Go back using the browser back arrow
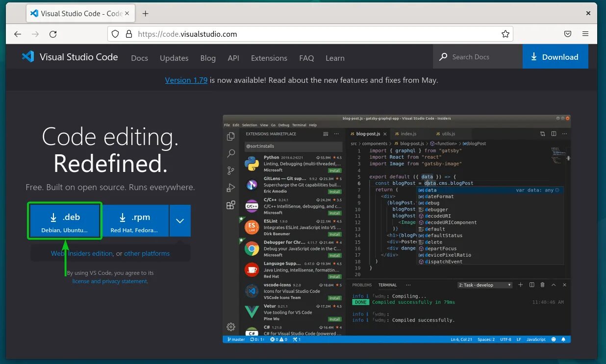 click(x=18, y=34)
